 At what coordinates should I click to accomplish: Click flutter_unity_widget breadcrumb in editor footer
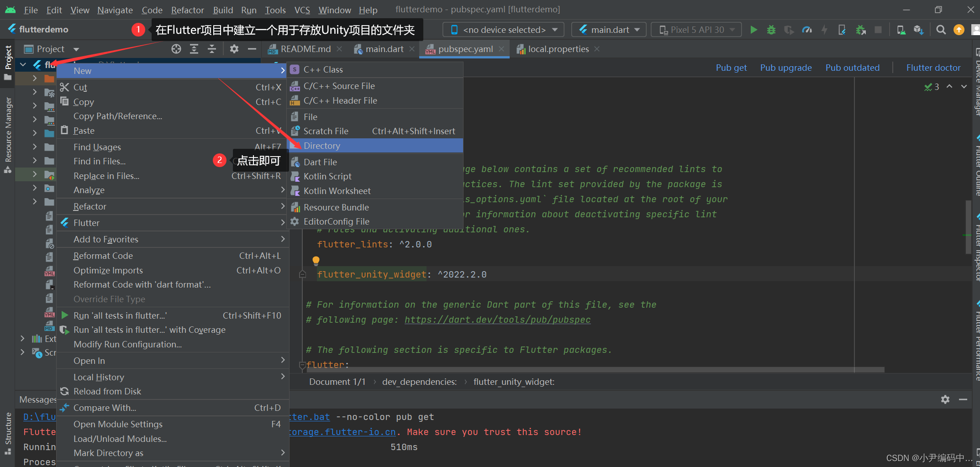click(514, 382)
